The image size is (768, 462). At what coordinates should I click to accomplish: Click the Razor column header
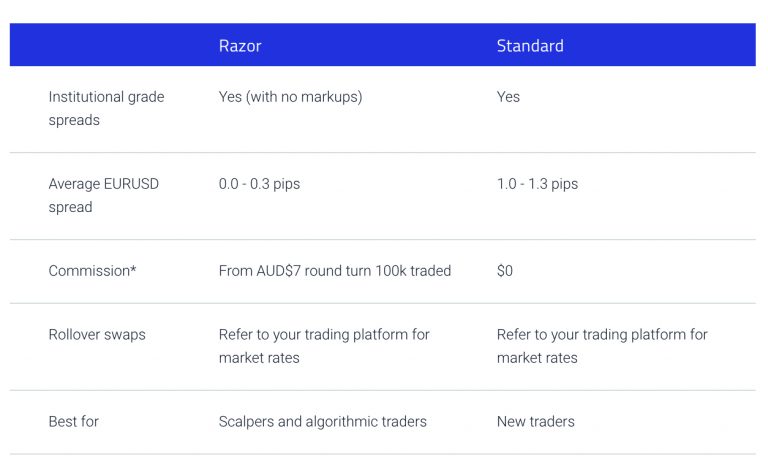240,46
